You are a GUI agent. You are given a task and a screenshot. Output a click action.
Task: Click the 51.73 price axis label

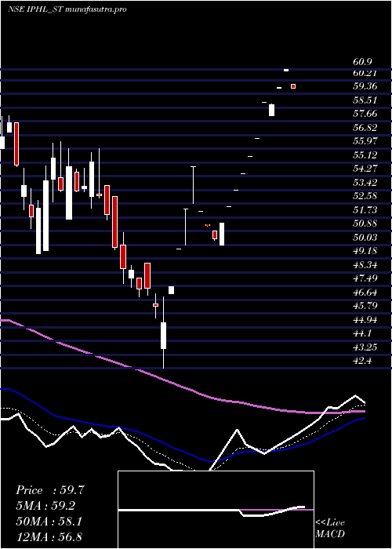click(x=365, y=209)
